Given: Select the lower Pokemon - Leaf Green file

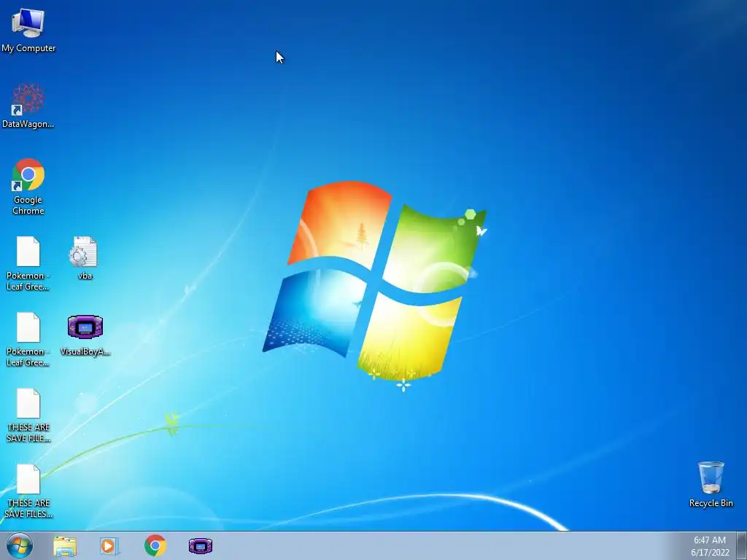Looking at the screenshot, I should click(x=28, y=339).
